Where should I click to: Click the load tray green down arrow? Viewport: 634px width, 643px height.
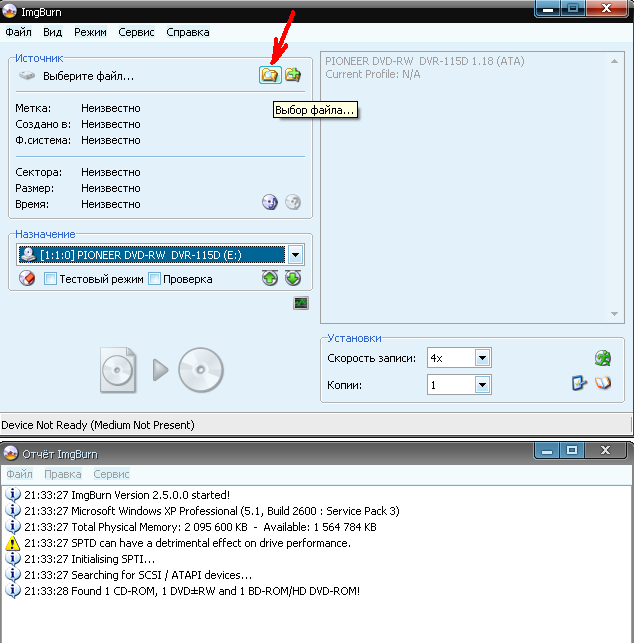tap(293, 278)
